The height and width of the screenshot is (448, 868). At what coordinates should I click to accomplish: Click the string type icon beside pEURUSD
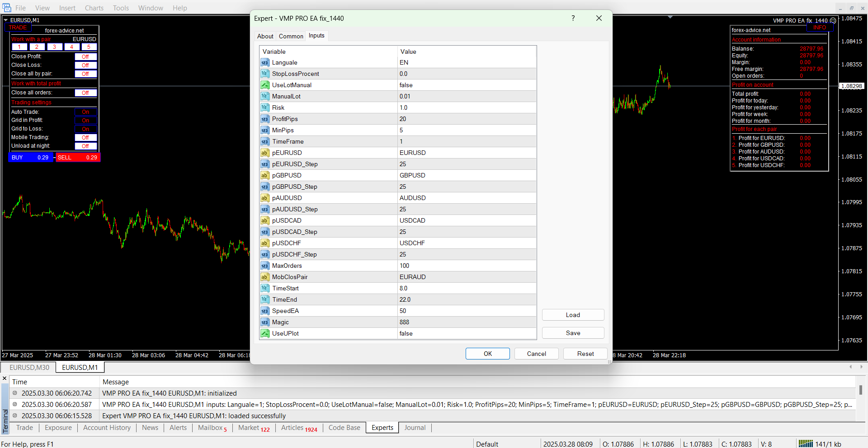[x=265, y=153]
